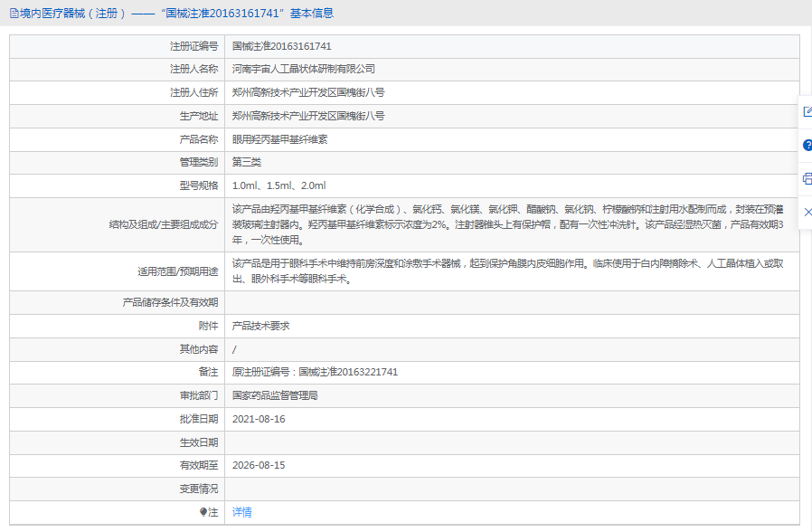Click model specification 1.0ml、1.5ml、2.0ml

pyautogui.click(x=279, y=185)
